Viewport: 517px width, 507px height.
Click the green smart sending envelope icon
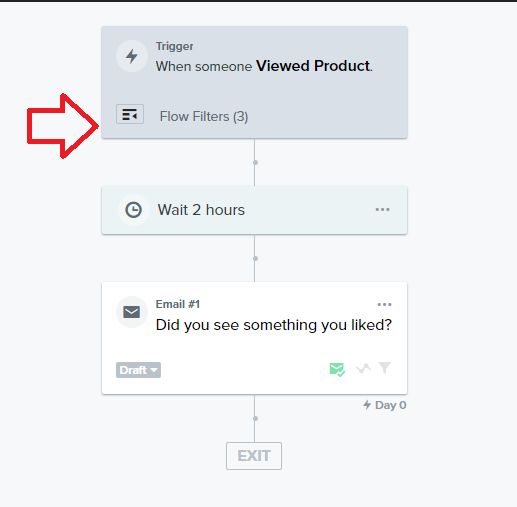pyautogui.click(x=337, y=369)
